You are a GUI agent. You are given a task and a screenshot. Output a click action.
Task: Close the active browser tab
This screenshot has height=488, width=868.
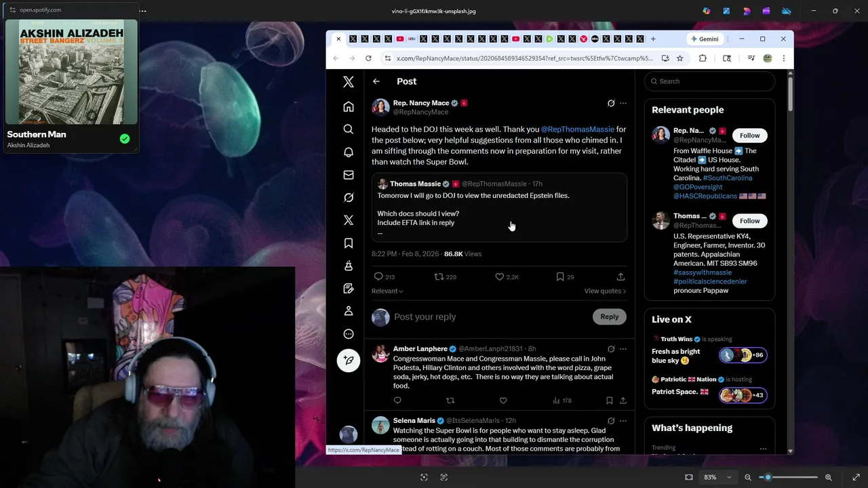(x=338, y=39)
